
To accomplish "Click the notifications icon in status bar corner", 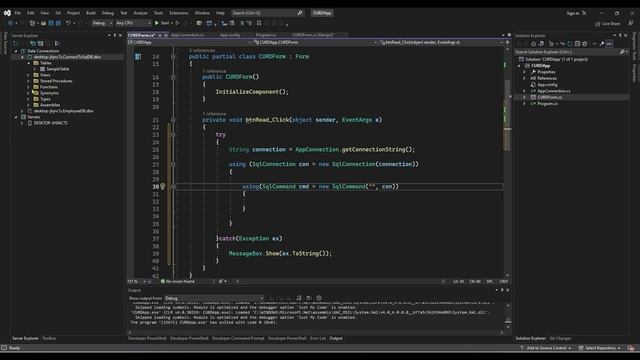I will (631, 348).
